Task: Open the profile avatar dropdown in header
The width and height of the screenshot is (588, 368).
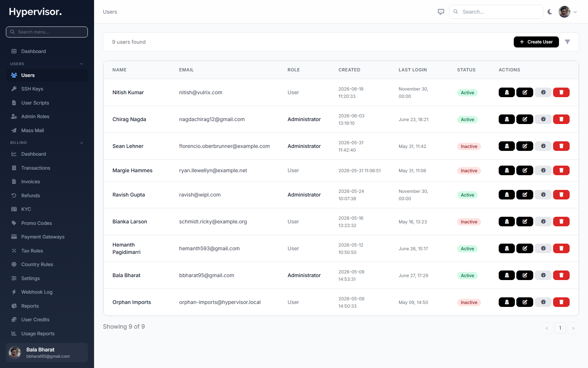Action: (x=568, y=12)
